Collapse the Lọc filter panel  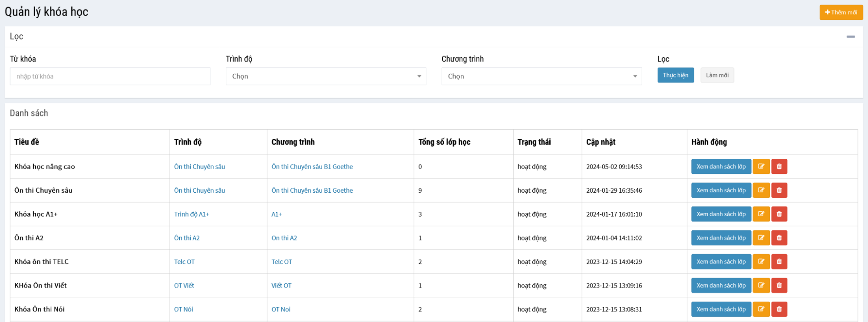coord(850,37)
